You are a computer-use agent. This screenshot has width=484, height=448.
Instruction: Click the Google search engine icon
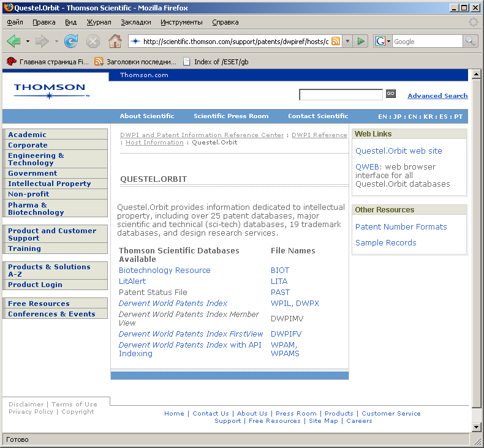point(380,41)
